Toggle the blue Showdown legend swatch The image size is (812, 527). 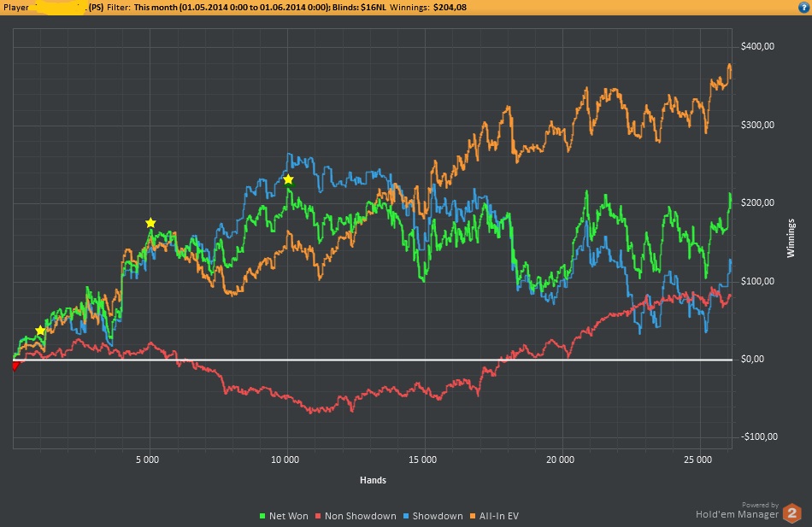coord(406,516)
